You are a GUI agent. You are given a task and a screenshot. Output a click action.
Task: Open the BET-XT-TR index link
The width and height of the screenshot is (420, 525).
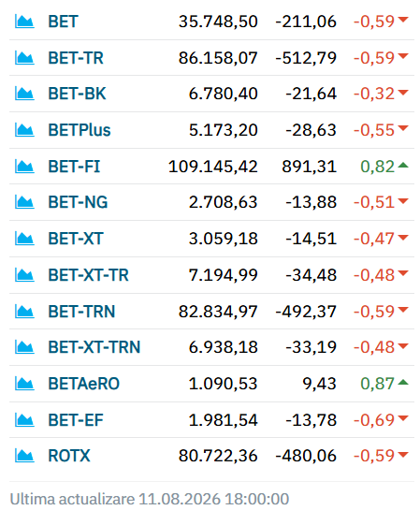click(88, 275)
